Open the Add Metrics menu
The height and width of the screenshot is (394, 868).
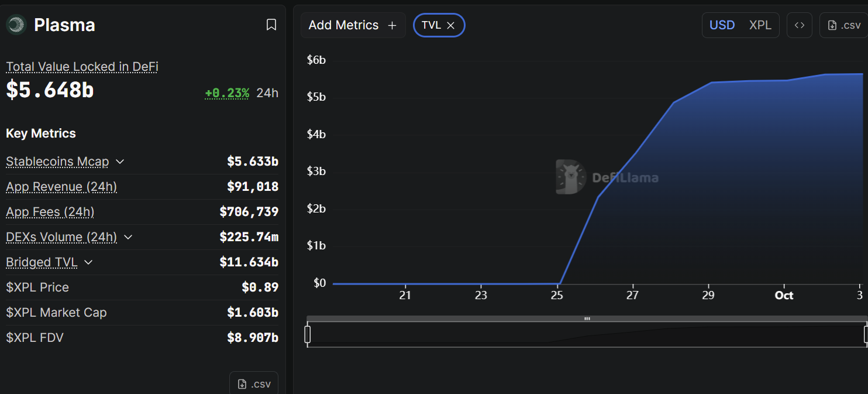[x=343, y=25]
